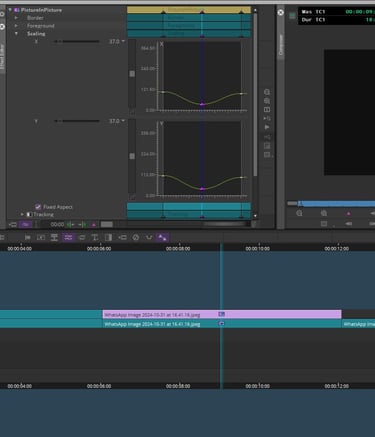375x437 pixels.
Task: Click the dual split icon in effect sidebar
Action: (267, 109)
